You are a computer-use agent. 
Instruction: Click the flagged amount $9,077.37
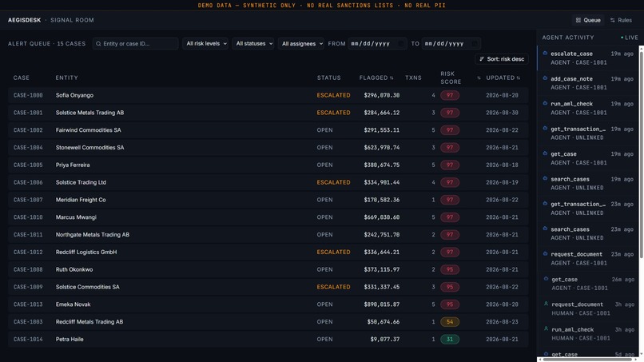click(385, 340)
